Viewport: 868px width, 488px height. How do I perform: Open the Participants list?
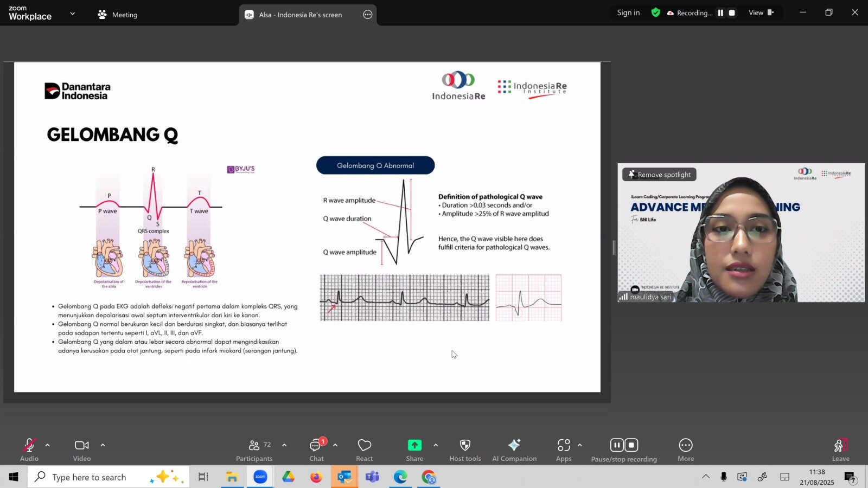[254, 450]
